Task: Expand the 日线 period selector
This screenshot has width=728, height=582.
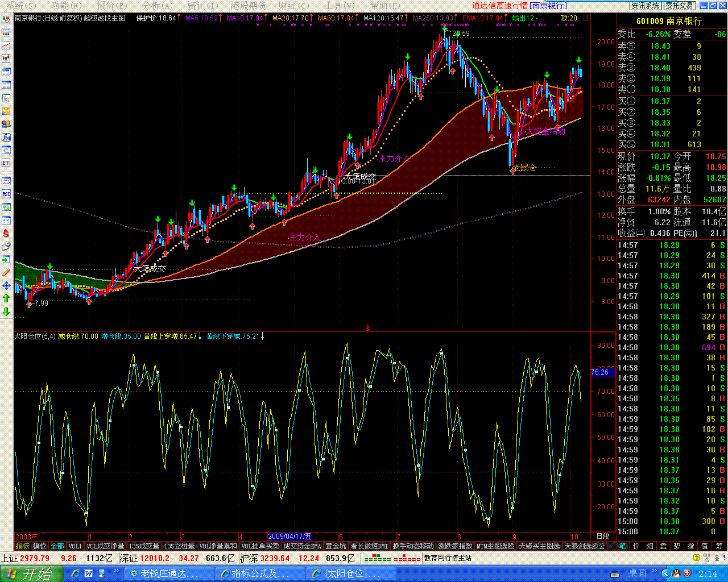Action: point(602,537)
